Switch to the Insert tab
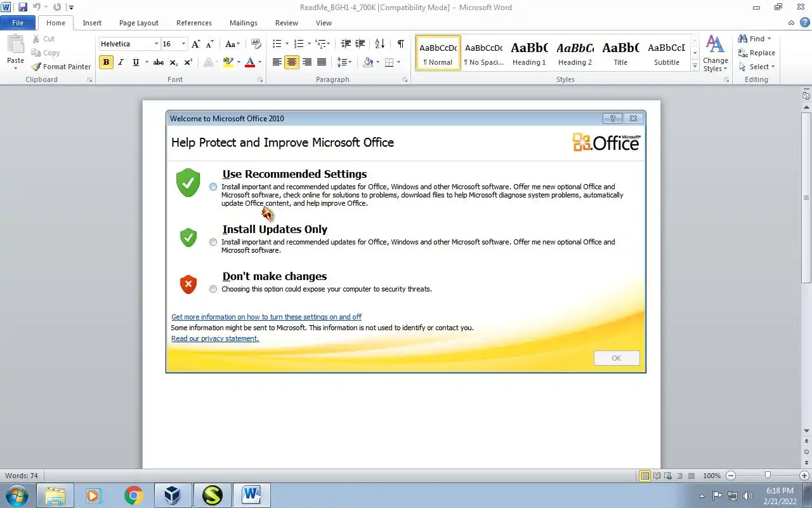The width and height of the screenshot is (812, 508). (92, 23)
